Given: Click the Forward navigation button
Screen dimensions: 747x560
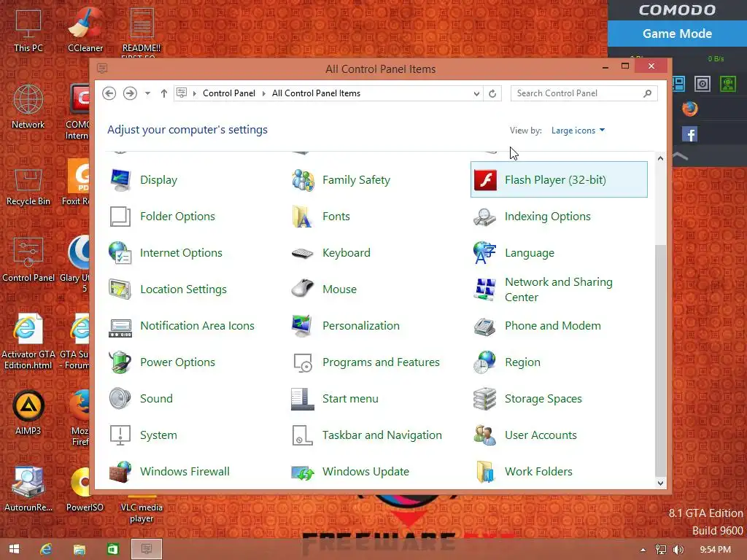Looking at the screenshot, I should (130, 93).
